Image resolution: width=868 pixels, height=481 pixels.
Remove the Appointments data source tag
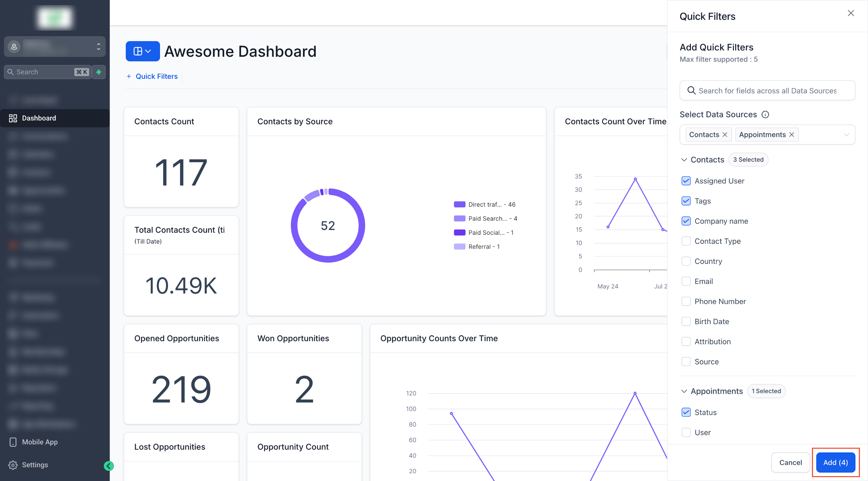pos(791,135)
